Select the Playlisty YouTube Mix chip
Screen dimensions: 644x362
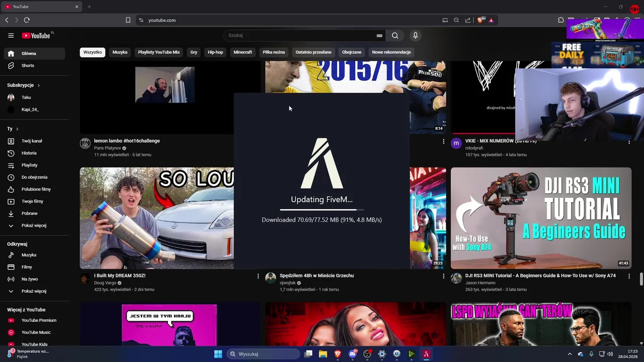159,52
